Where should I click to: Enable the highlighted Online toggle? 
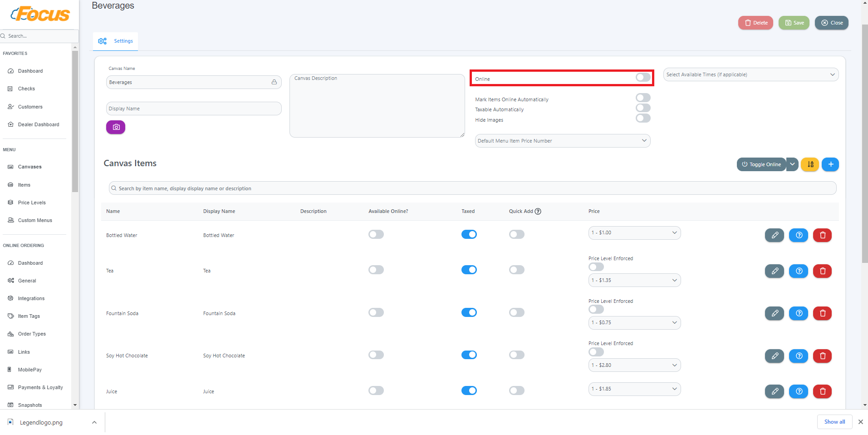[642, 77]
